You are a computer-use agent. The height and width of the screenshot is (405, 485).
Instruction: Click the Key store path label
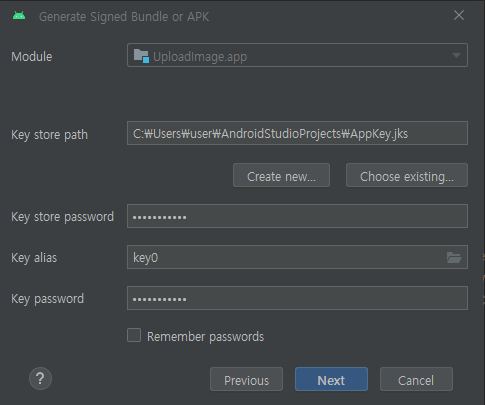[50, 135]
